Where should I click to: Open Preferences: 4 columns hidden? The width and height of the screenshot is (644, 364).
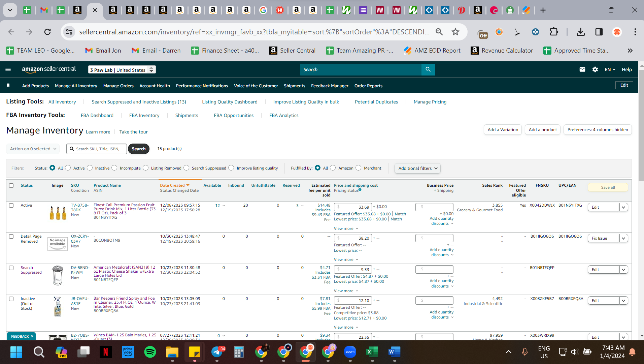(x=598, y=130)
